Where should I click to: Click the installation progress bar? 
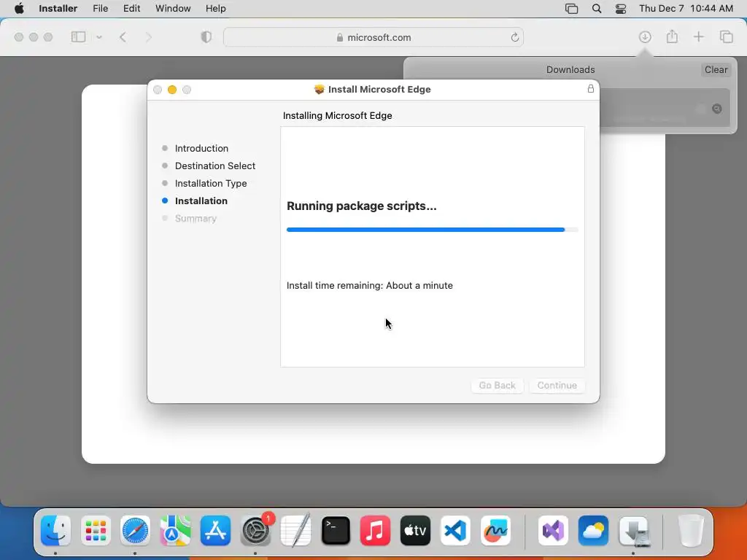point(432,230)
